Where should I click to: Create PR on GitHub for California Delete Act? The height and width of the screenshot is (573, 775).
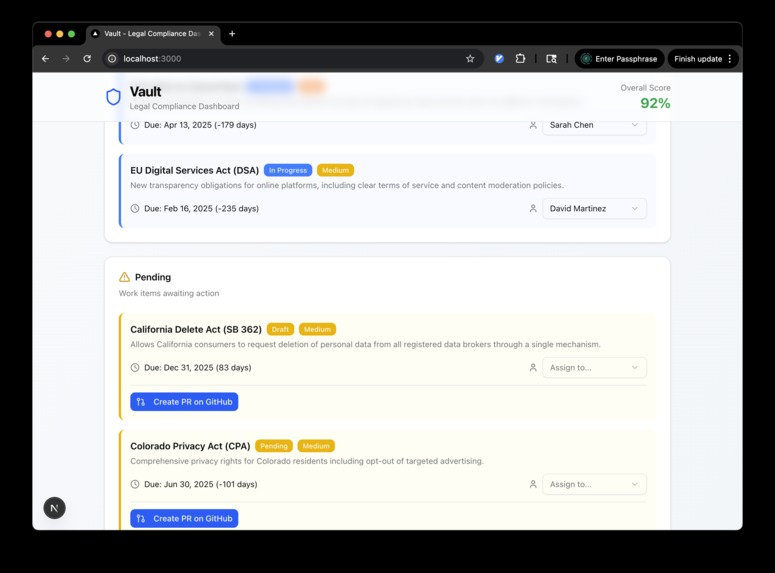click(184, 402)
